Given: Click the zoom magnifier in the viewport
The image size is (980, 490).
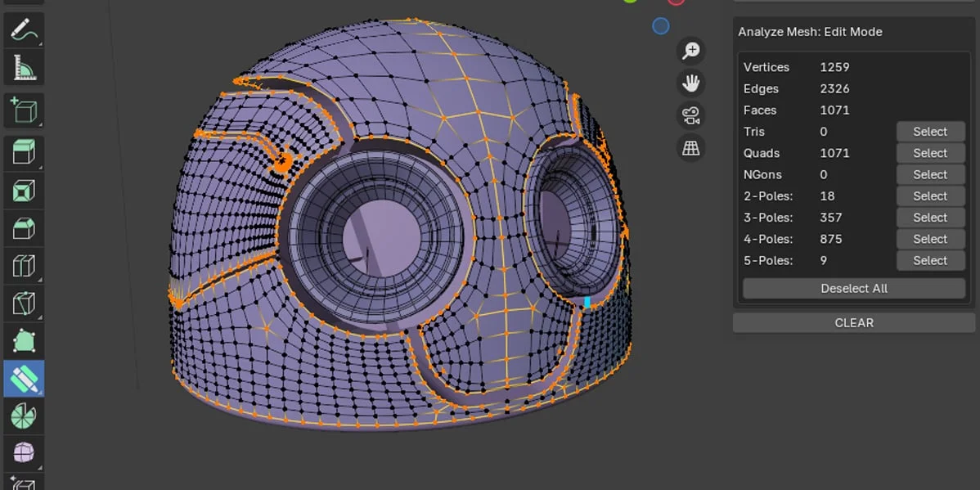Looking at the screenshot, I should click(690, 50).
